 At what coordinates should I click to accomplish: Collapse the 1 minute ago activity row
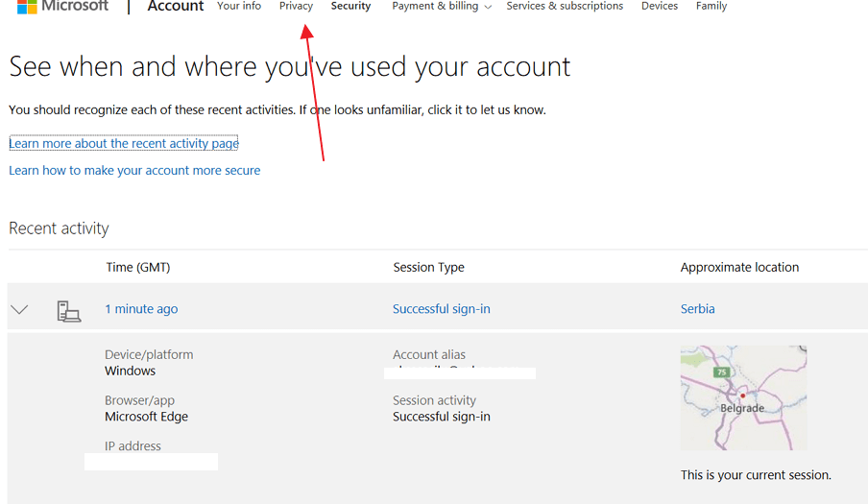tap(19, 309)
